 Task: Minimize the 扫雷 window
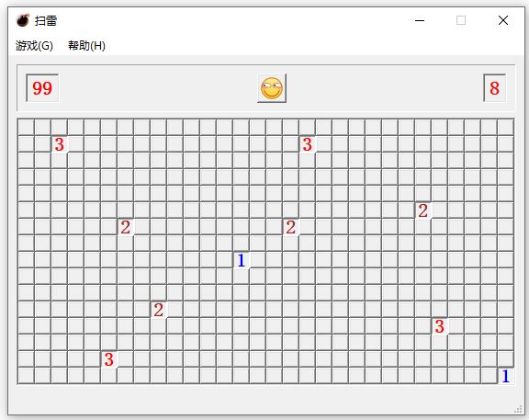(420, 20)
